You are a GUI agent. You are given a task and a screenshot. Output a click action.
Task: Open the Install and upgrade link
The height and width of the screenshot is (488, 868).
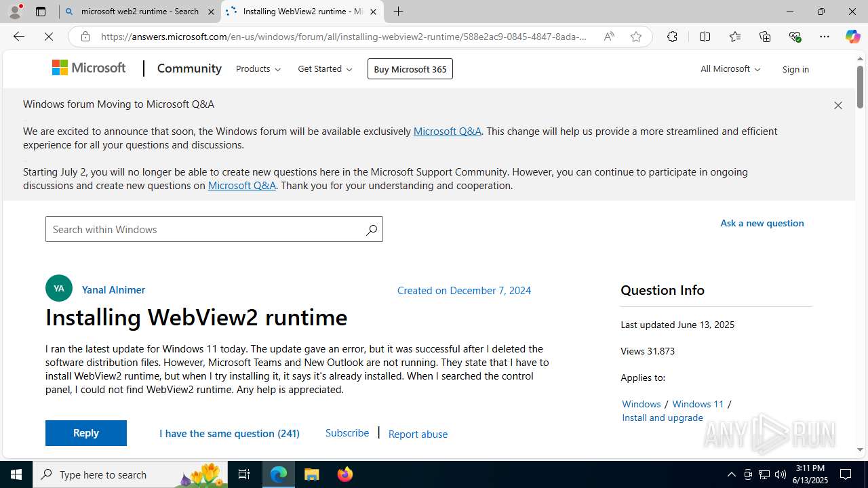tap(663, 418)
